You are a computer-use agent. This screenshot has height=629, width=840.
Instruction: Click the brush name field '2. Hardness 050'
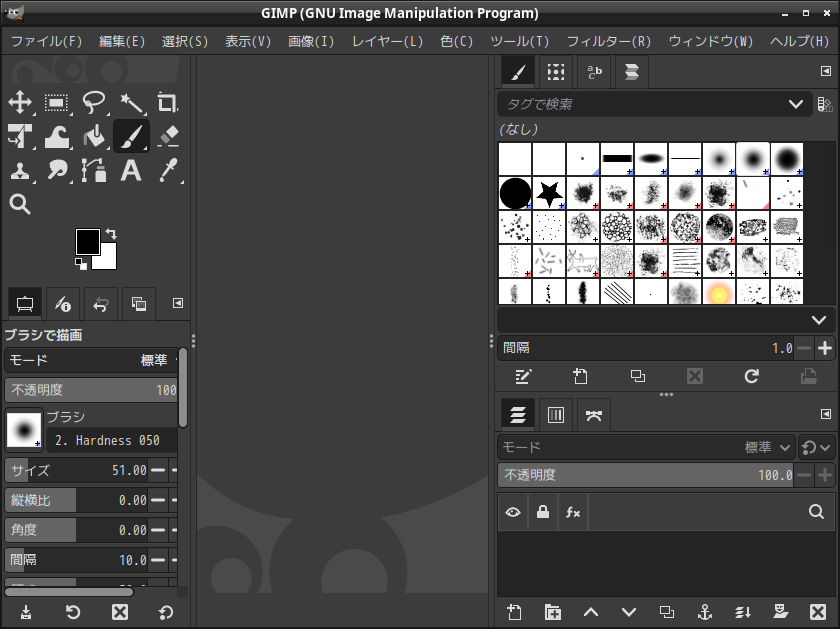pyautogui.click(x=112, y=440)
